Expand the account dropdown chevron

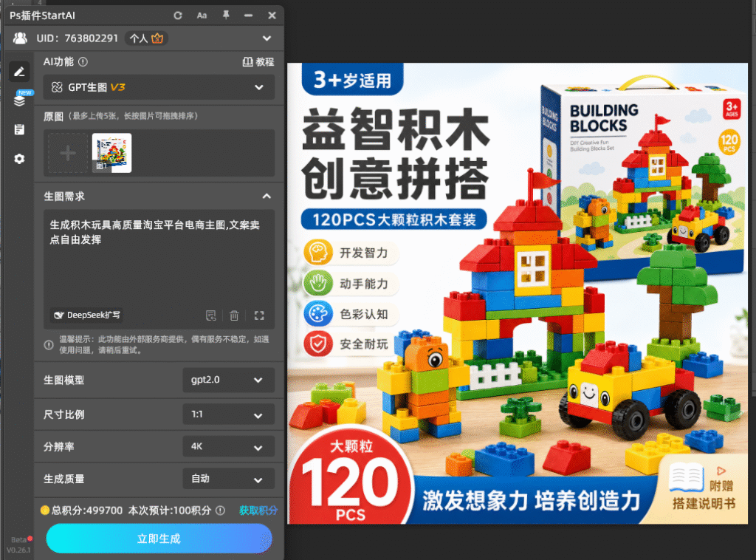click(267, 38)
